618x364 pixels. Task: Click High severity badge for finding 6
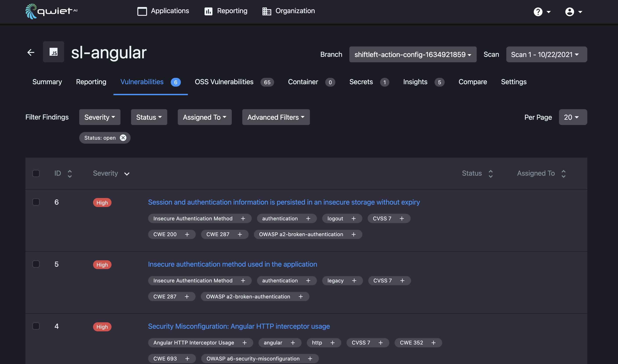(102, 203)
